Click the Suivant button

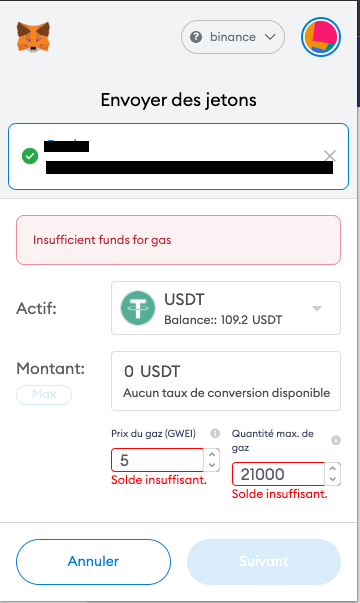coord(264,561)
